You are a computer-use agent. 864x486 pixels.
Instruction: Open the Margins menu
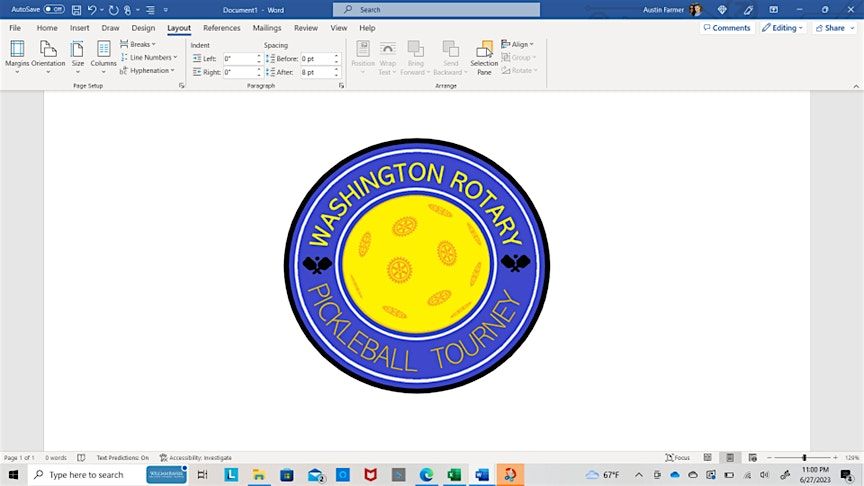pos(17,57)
